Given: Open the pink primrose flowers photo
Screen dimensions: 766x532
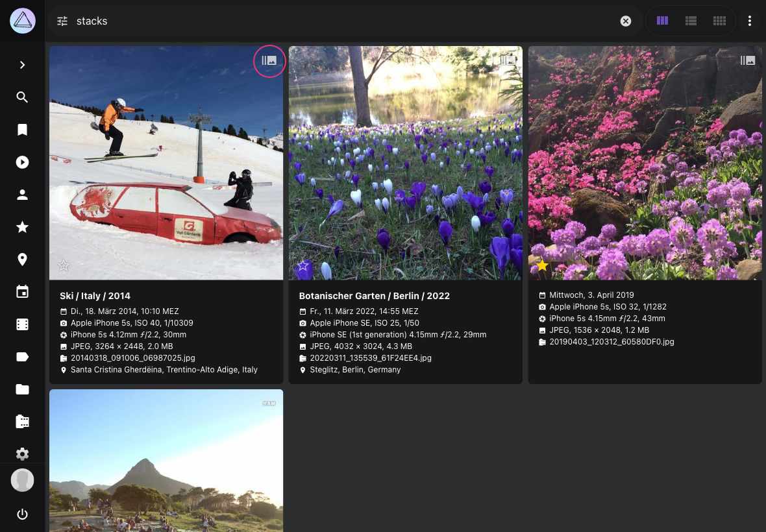Looking at the screenshot, I should (645, 163).
